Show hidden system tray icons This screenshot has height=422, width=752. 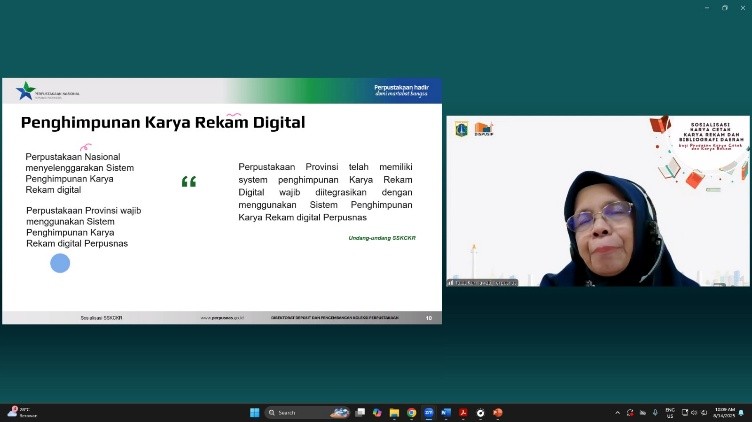point(617,412)
